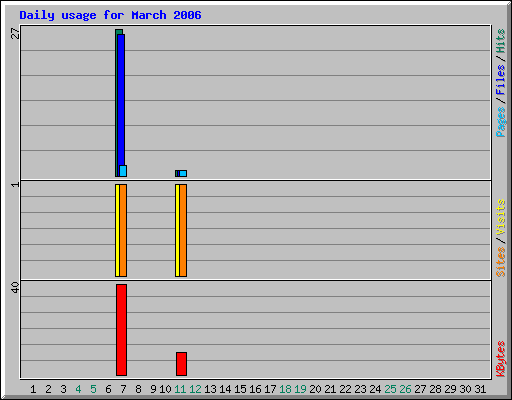This screenshot has width=512, height=400.
Task: Click the 'Visits' legend label
Action: point(500,217)
